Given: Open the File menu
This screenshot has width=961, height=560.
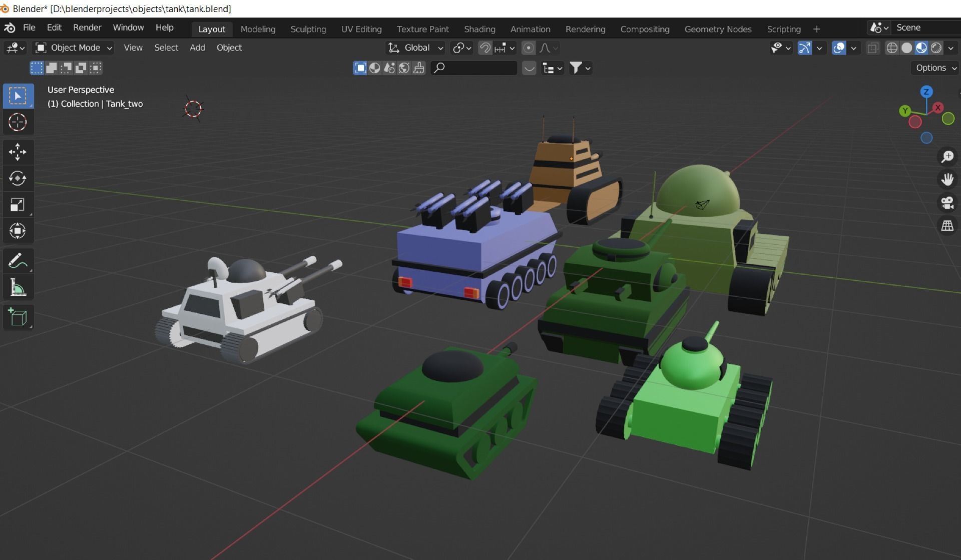Looking at the screenshot, I should [x=29, y=28].
